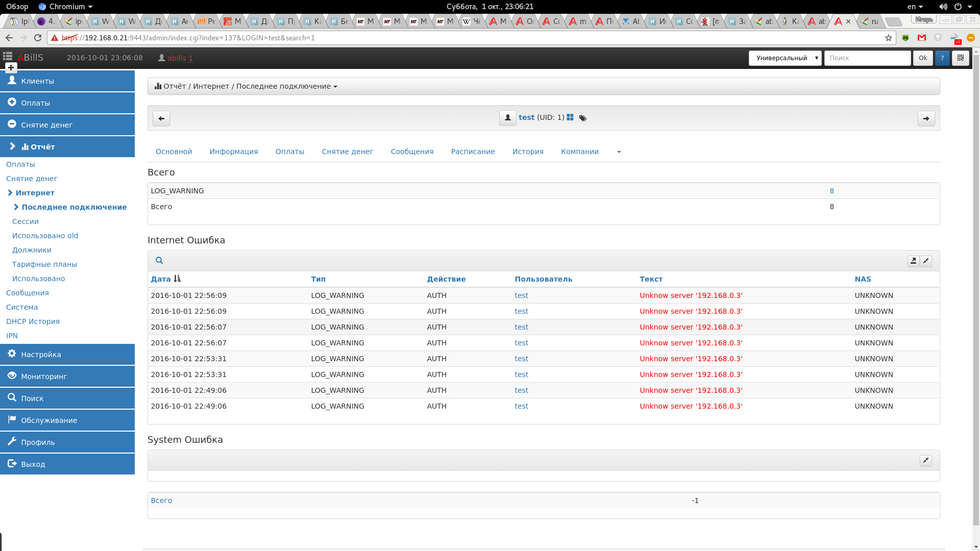Image resolution: width=980 pixels, height=551 pixels.
Task: Open Сессии report link
Action: (x=26, y=221)
